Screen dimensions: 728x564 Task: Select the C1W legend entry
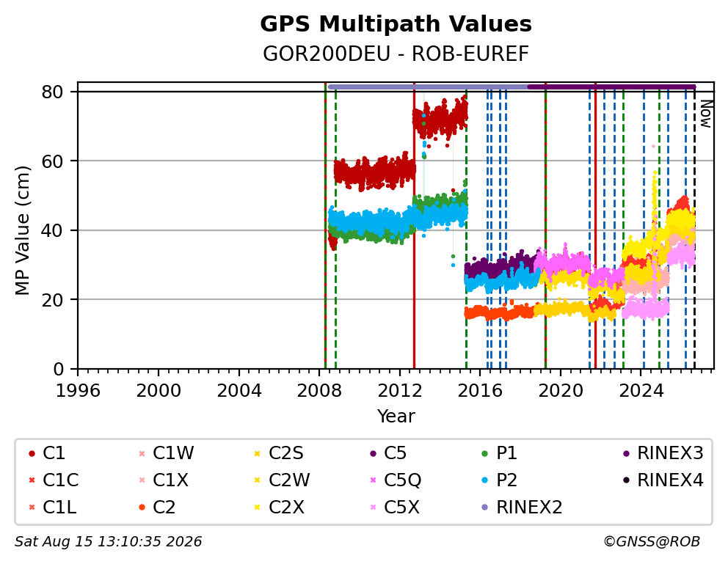pyautogui.click(x=167, y=453)
